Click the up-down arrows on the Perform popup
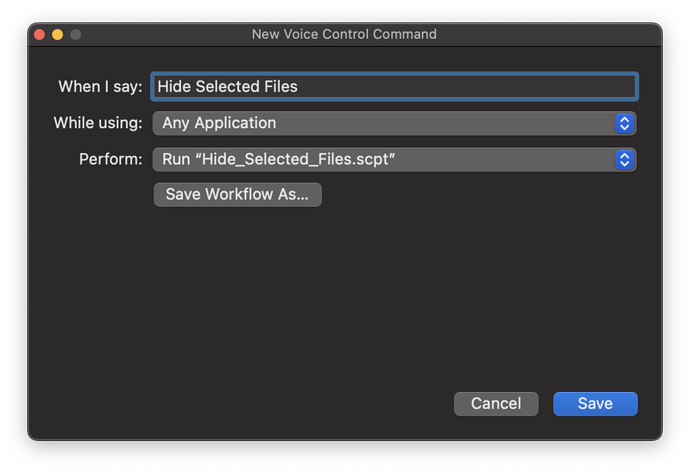The width and height of the screenshot is (690, 473). click(624, 160)
